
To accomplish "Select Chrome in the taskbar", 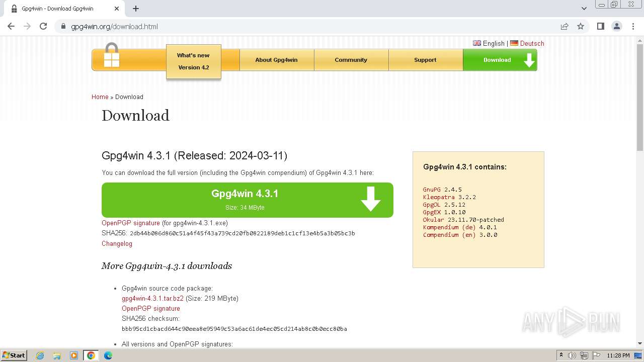I will click(91, 355).
